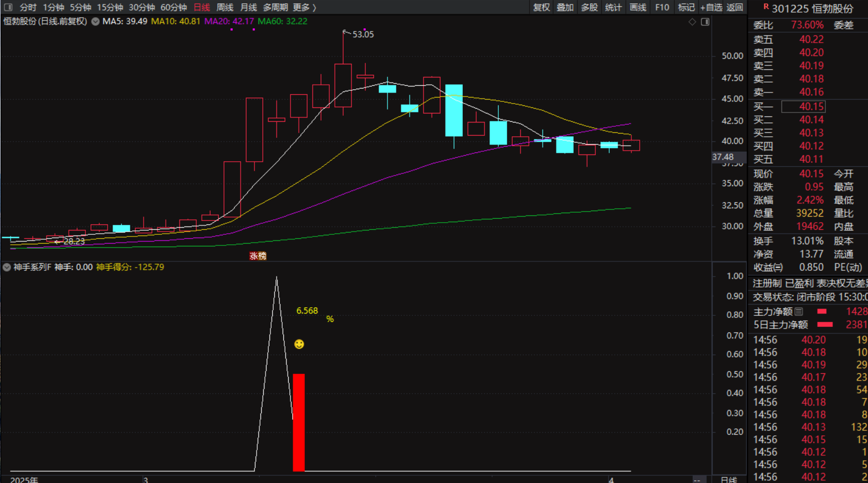Add stock via +自选 button
Viewport: 868px width, 483px height.
click(711, 7)
